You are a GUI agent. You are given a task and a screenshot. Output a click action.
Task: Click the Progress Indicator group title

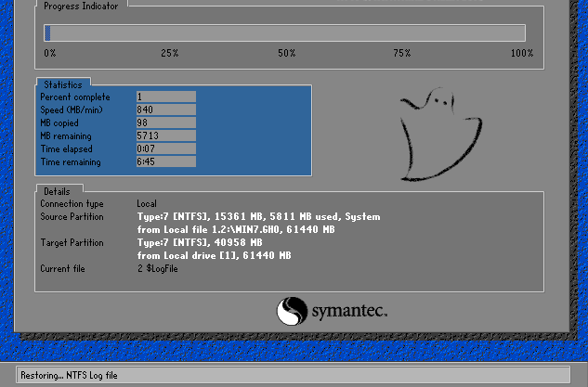click(x=83, y=6)
